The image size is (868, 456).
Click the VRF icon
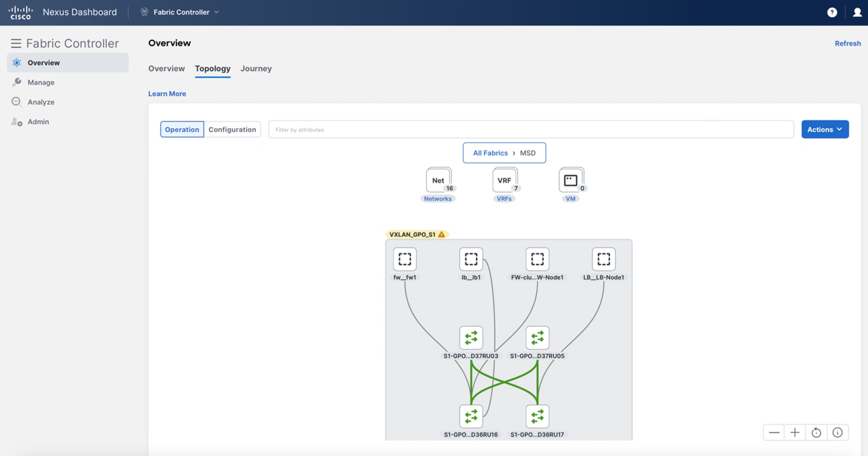(x=504, y=180)
